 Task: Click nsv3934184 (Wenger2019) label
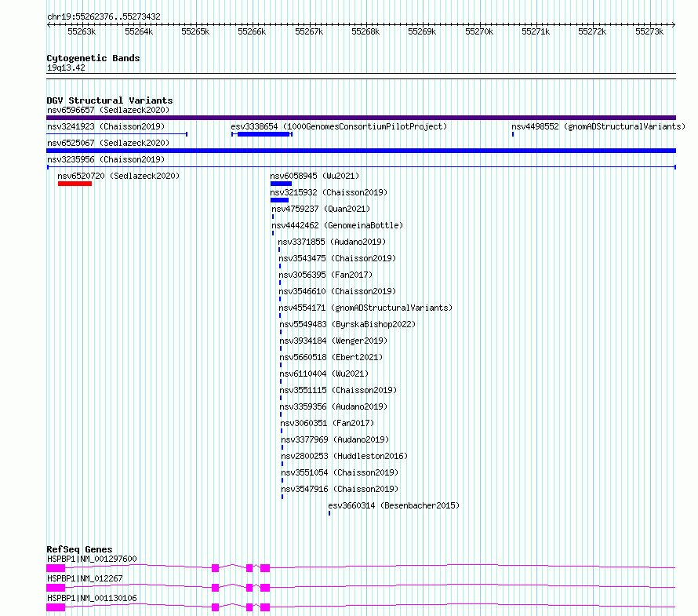333,341
